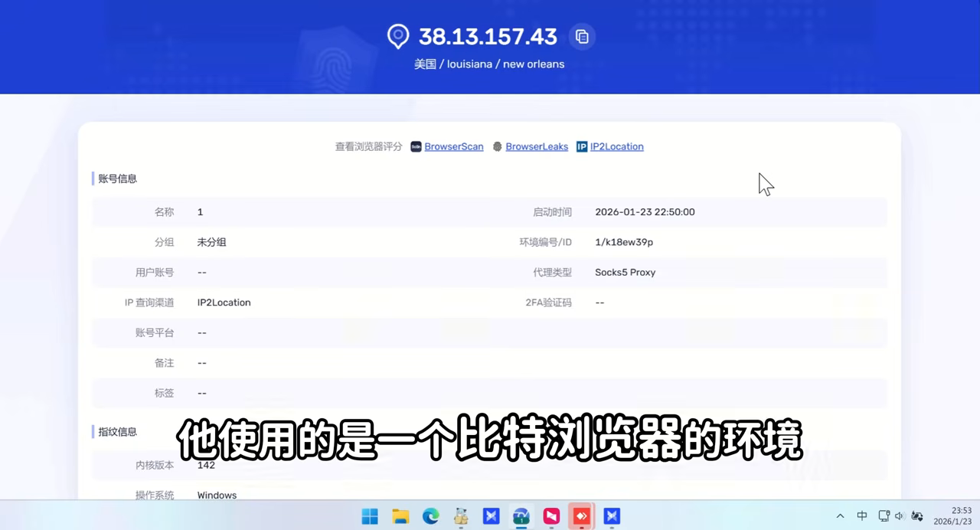The image size is (980, 530).
Task: Click the 指纹信息 section heading
Action: click(x=118, y=432)
